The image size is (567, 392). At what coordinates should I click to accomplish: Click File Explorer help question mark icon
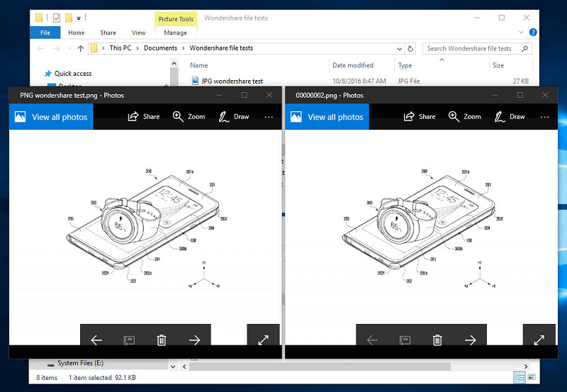click(x=533, y=32)
